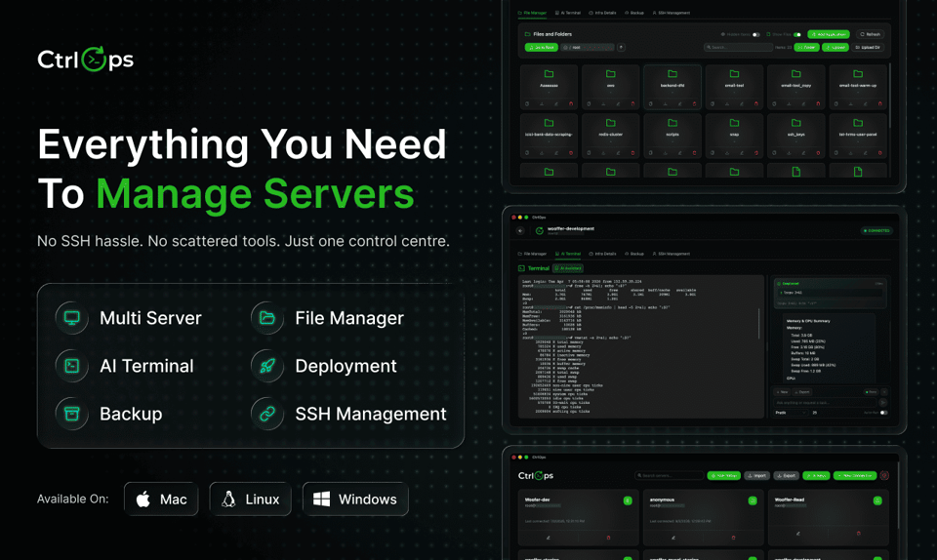Click the Refresh button in File Manager
This screenshot has height=560, width=937.
pos(870,34)
